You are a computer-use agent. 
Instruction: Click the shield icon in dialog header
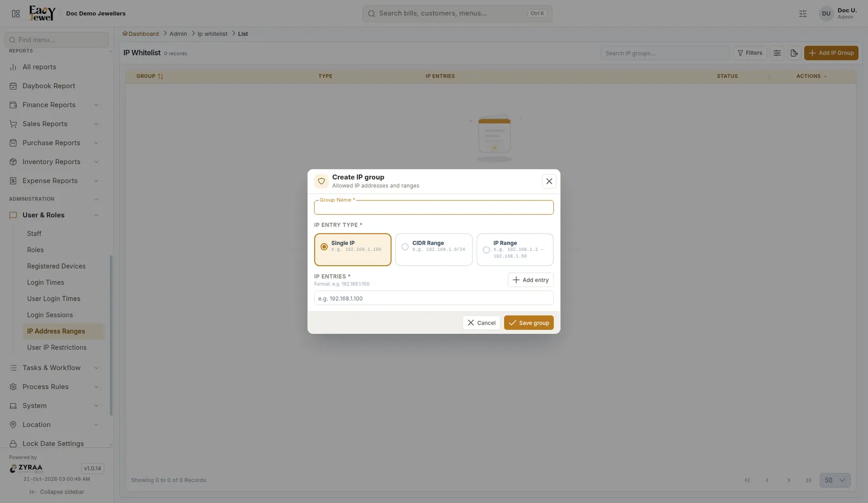tap(321, 181)
